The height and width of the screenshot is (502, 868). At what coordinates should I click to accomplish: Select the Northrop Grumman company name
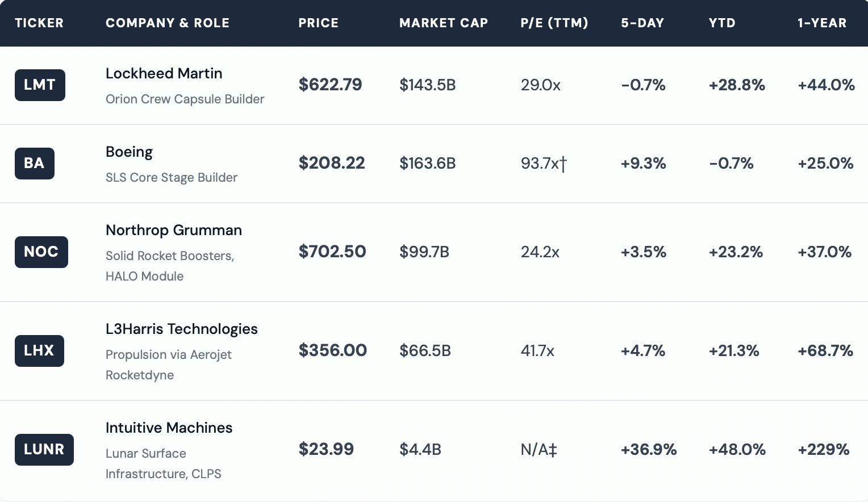[x=173, y=231]
